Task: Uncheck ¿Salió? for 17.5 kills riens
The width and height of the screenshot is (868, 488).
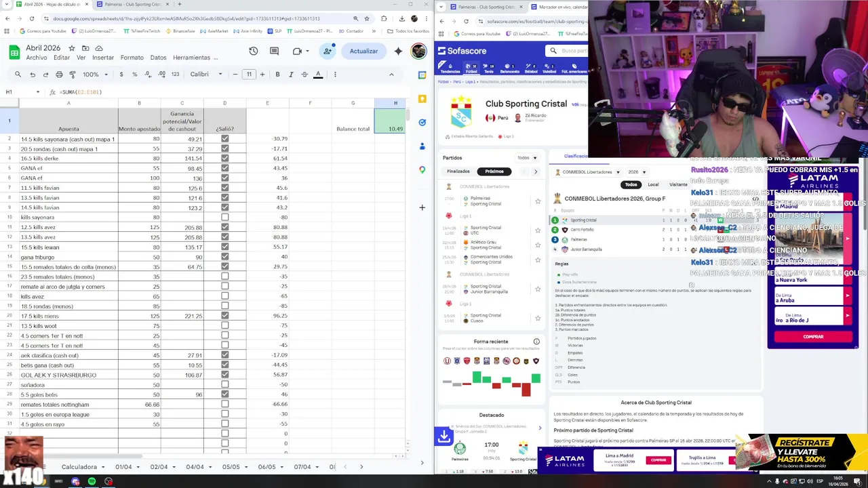Action: [x=224, y=316]
